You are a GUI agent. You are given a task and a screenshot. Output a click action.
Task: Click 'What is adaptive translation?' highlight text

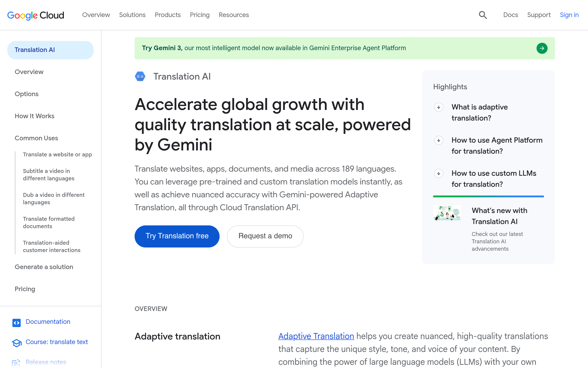[480, 112]
